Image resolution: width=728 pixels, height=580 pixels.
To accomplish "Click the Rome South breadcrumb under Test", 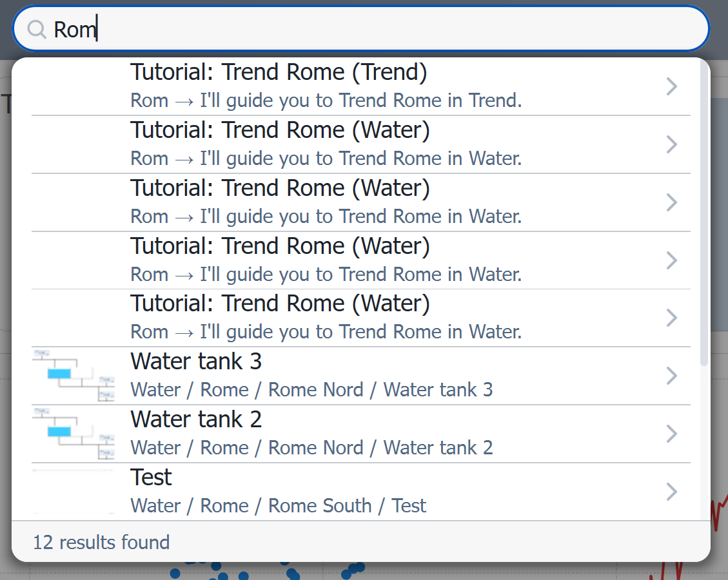I will click(x=319, y=505).
